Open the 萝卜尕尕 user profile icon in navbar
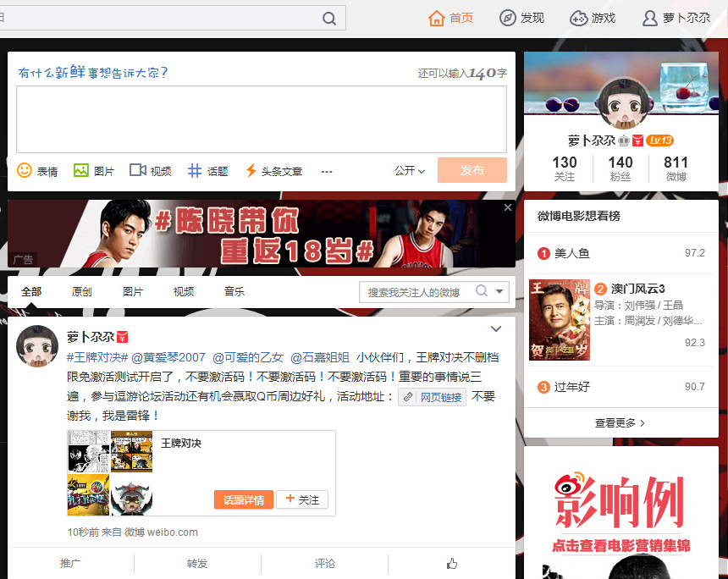Screen dimensions: 728x579 649,18
